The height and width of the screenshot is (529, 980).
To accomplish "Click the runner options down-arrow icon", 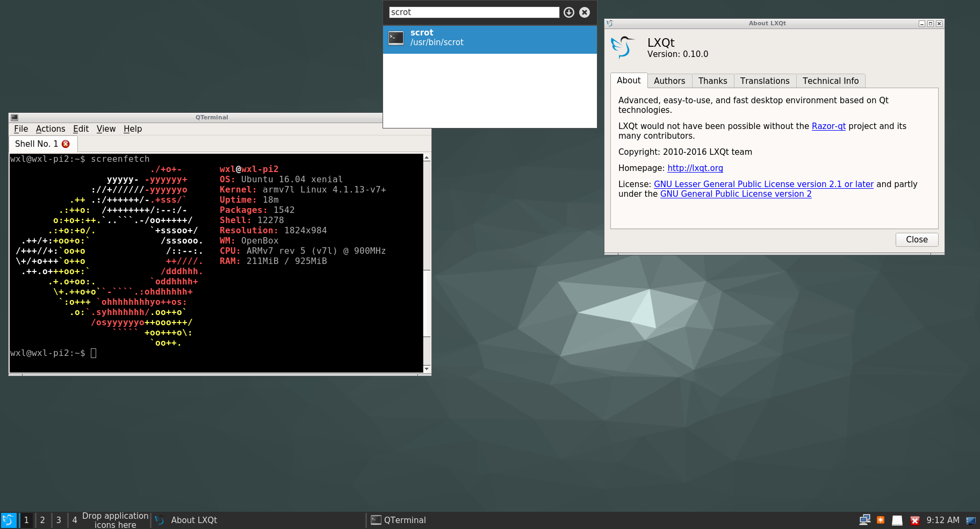I will [569, 12].
